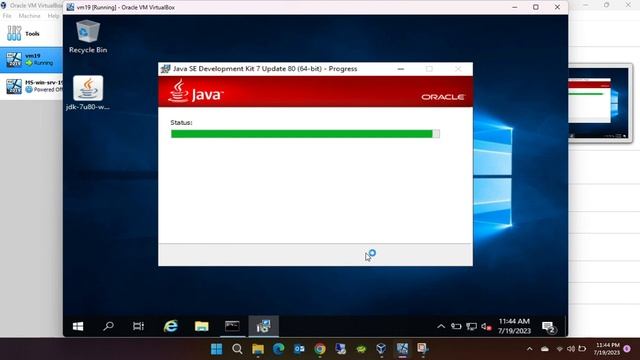Switch to Command Prompt in guest taskbar
The image size is (640, 360).
[232, 326]
